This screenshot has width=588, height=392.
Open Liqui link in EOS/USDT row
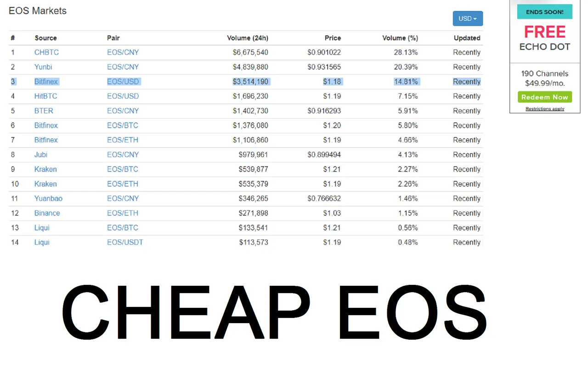point(42,243)
